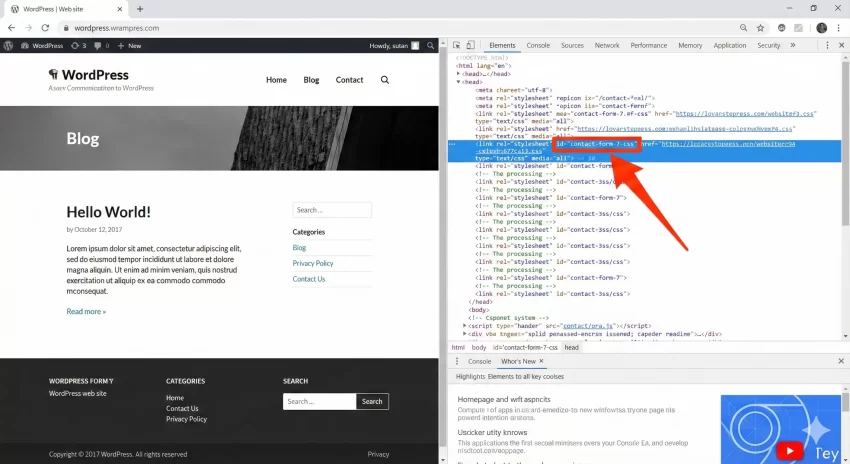Select the Console drawer tab
This screenshot has width=850, height=464.
479,361
